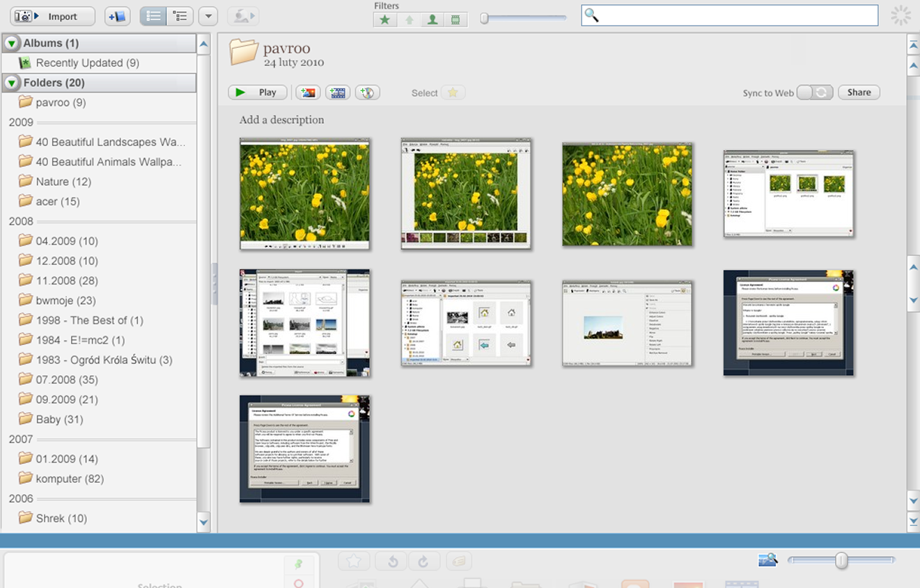Click the 2009 year heading text
This screenshot has width=920, height=588.
coord(21,122)
